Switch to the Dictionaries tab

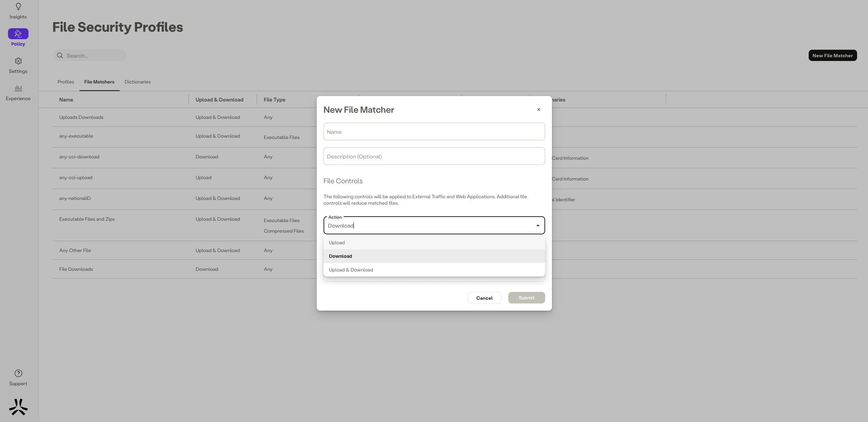[x=137, y=82]
